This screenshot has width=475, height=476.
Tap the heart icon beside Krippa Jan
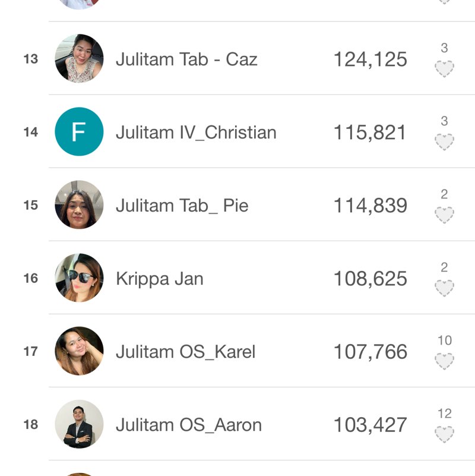point(444,288)
